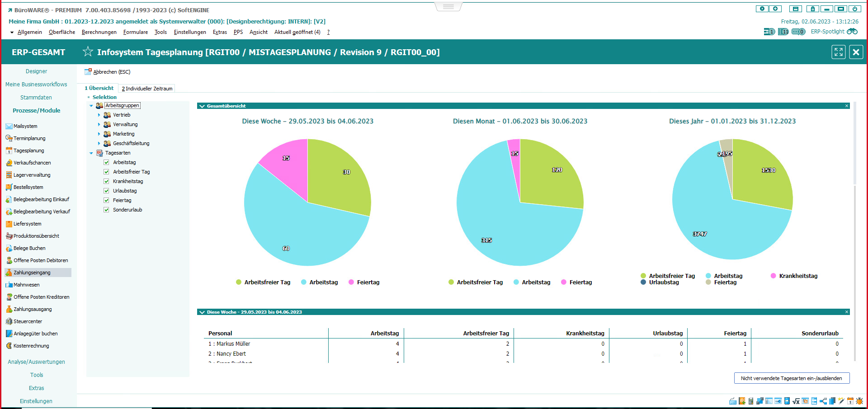Viewport: 868px width, 409px height.
Task: Click the favorite star icon in title bar
Action: 88,52
